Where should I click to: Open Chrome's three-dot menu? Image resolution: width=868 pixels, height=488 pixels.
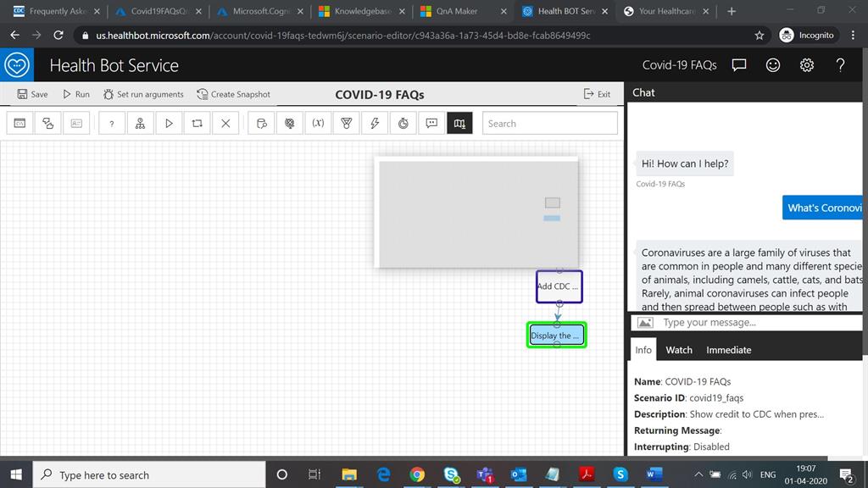click(x=852, y=35)
